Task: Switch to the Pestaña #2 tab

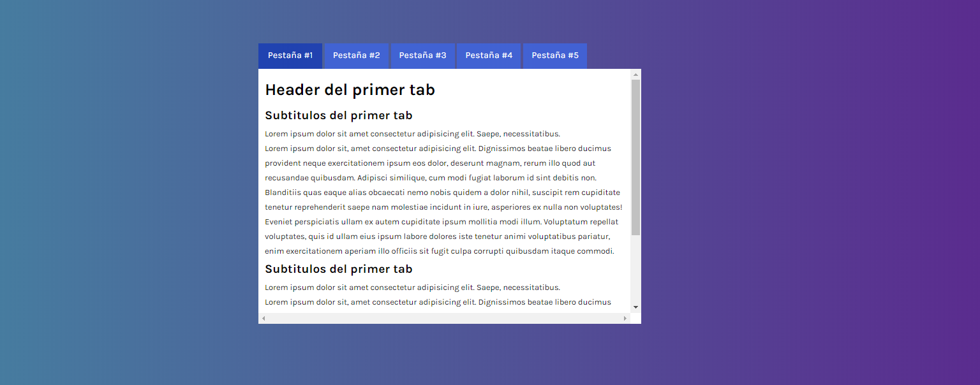Action: click(357, 55)
